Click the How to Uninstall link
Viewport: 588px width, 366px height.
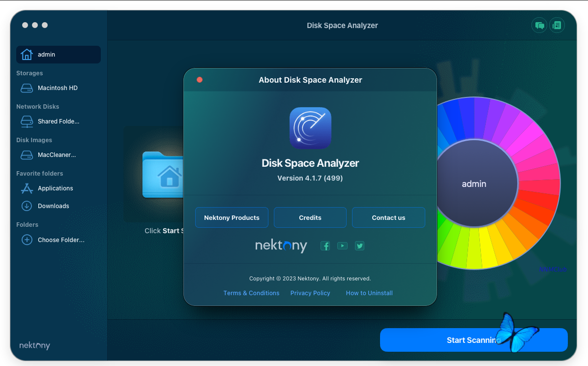point(369,293)
